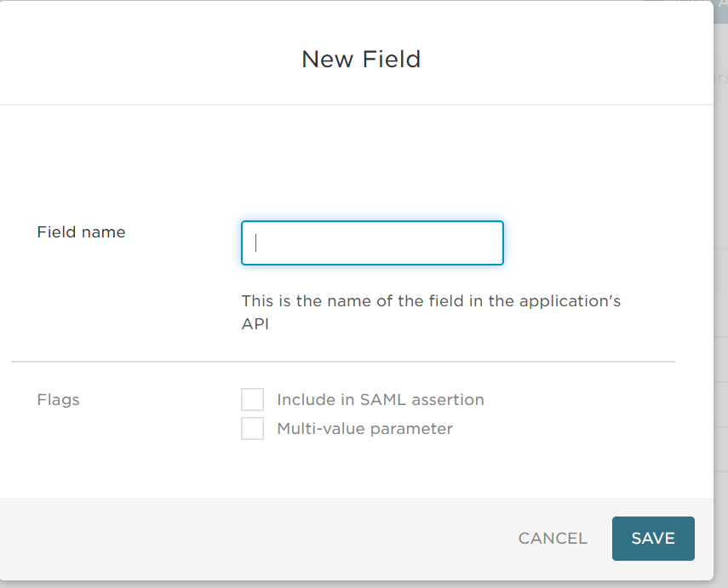Check the box next to Multi-value parameter
Image resolution: width=728 pixels, height=588 pixels.
pyautogui.click(x=252, y=429)
